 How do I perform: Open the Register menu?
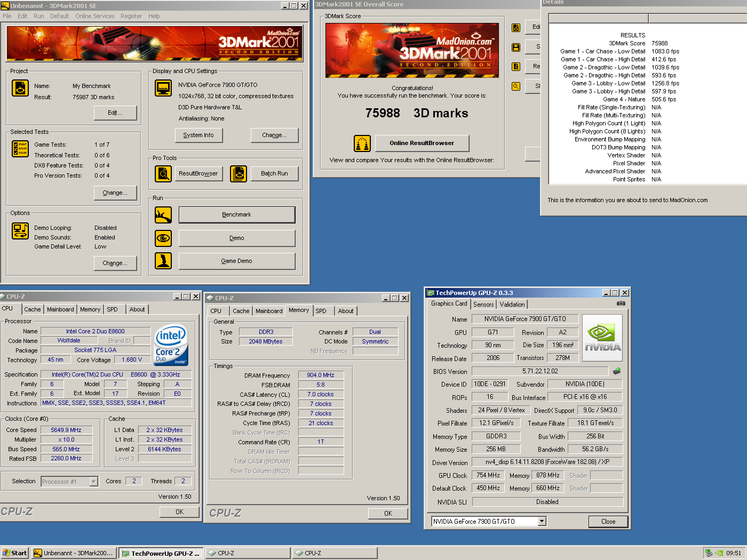coord(131,16)
